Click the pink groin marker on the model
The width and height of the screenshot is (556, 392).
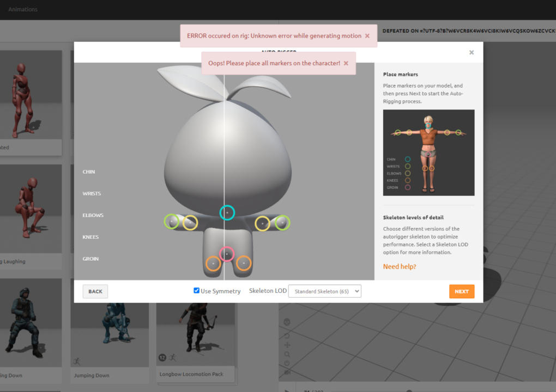coord(227,254)
